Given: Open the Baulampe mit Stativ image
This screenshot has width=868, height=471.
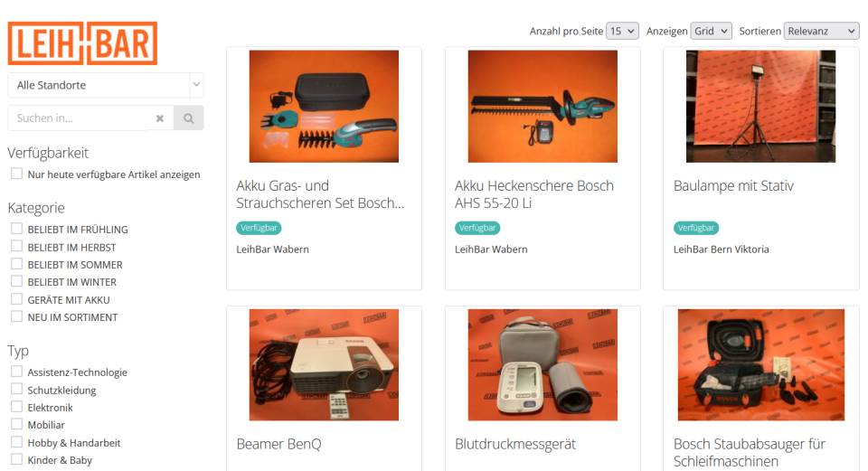Looking at the screenshot, I should click(x=760, y=107).
